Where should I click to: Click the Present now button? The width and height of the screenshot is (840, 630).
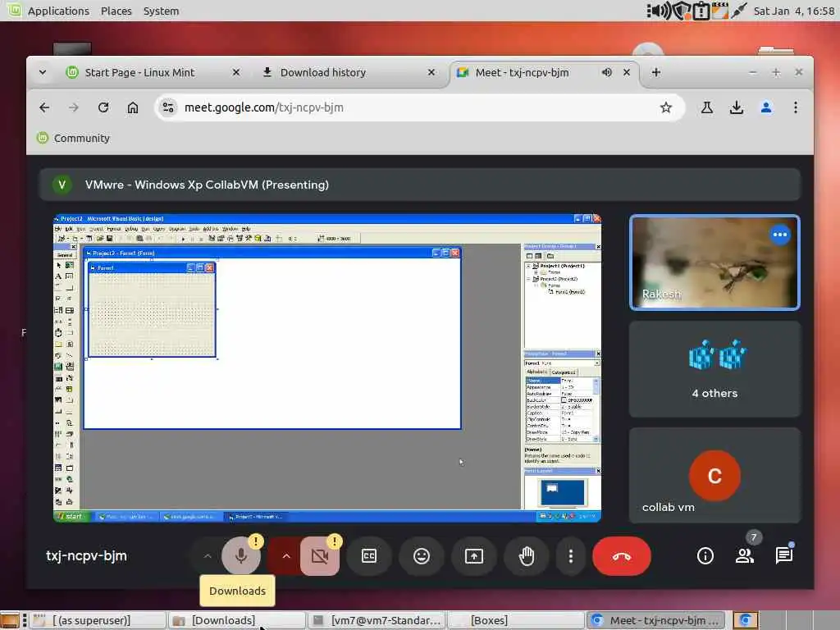474,556
